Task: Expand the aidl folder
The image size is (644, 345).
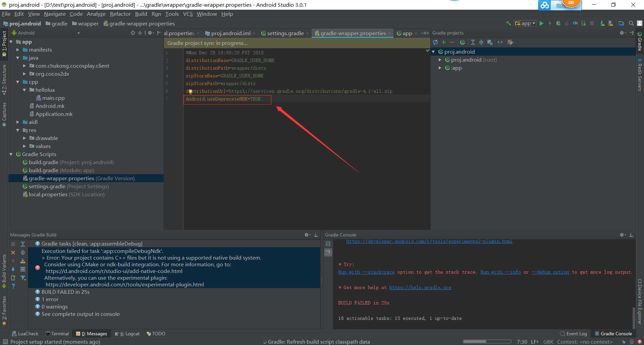Action: (x=18, y=122)
